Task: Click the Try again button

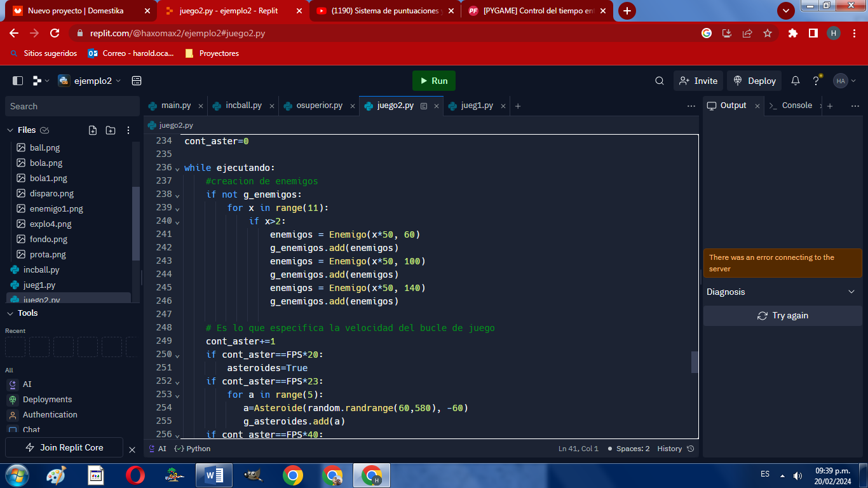Action: [x=783, y=316]
